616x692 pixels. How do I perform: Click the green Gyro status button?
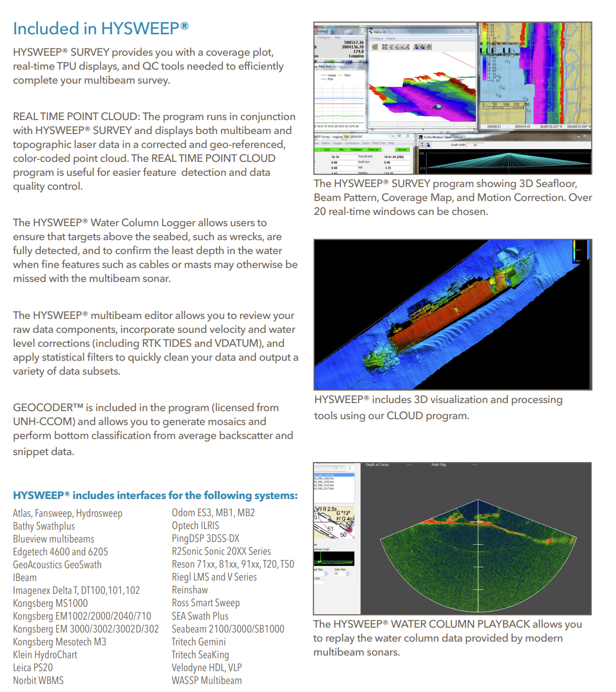(x=327, y=150)
